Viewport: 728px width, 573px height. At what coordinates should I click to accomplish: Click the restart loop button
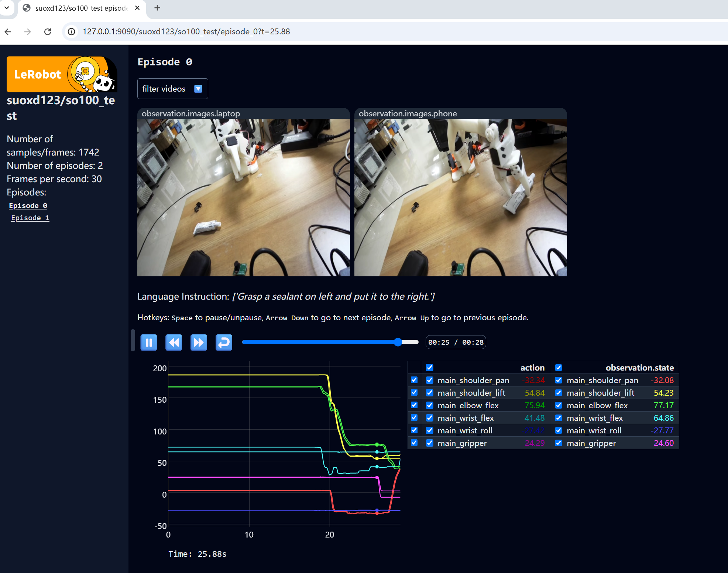(224, 342)
